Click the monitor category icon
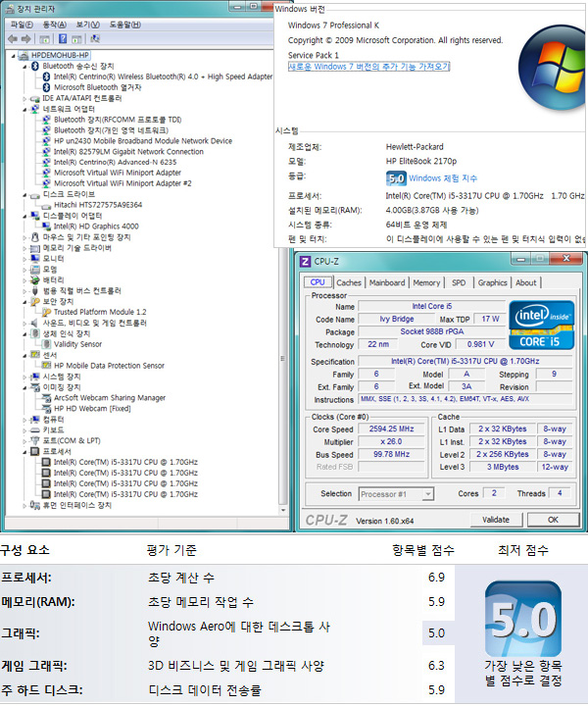 (x=35, y=259)
